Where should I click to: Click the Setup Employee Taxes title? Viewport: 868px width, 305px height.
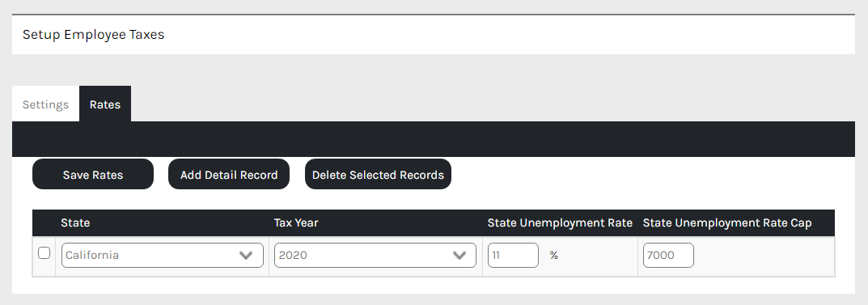[x=94, y=34]
